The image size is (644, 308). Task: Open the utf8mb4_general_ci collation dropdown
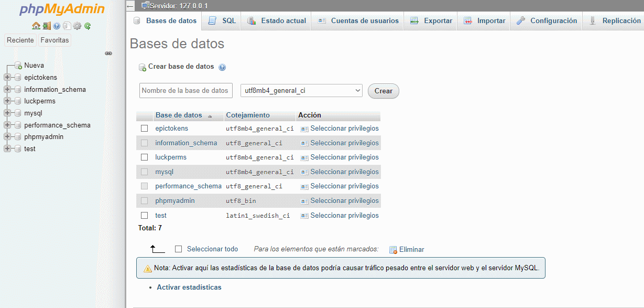[x=301, y=91]
